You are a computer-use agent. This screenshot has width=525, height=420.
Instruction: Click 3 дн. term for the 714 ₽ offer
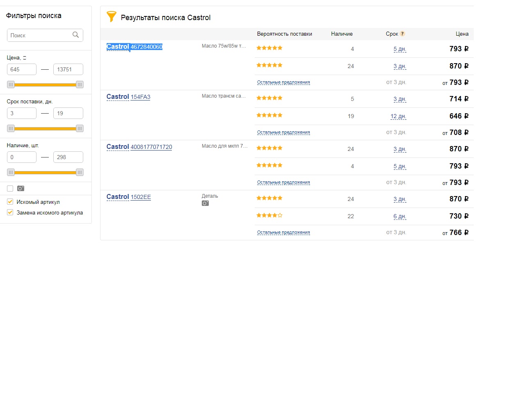coord(400,99)
